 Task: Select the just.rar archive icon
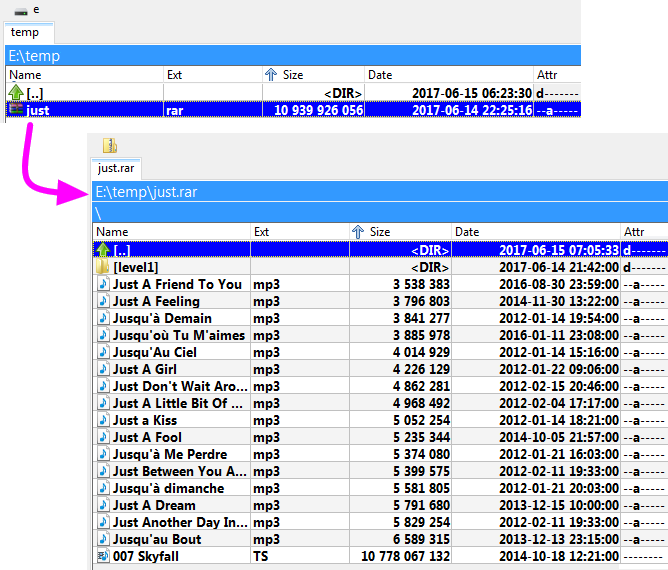[x=16, y=110]
